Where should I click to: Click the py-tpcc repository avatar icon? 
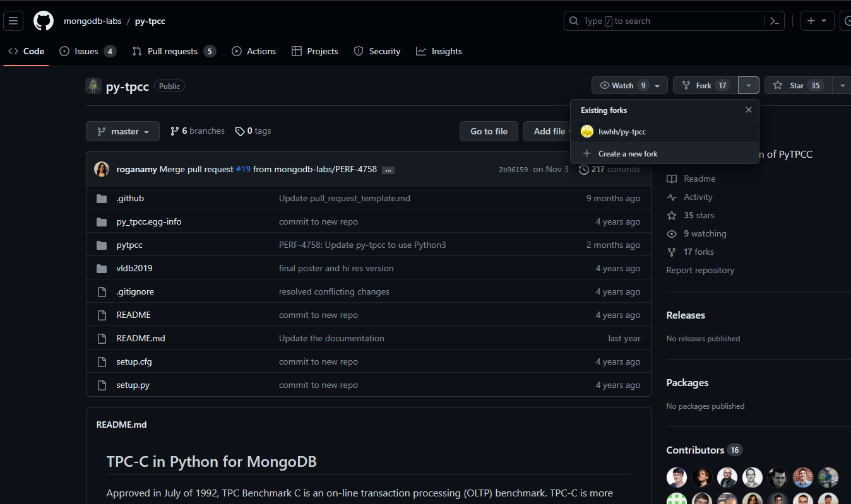[x=93, y=86]
